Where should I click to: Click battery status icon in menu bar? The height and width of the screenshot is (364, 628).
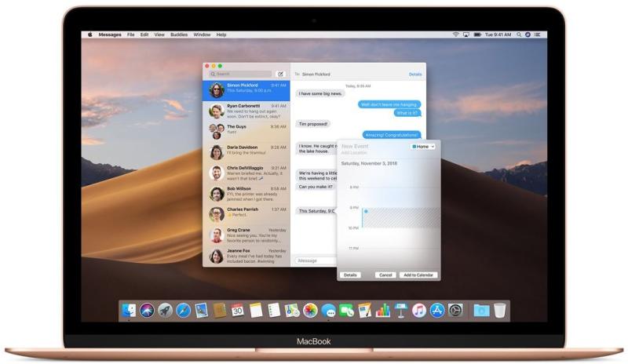(477, 35)
